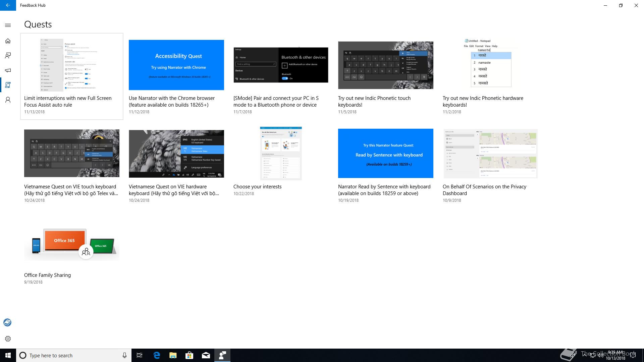
Task: Open 'Use Narrator with the Chrome browser' title
Action: [172, 102]
